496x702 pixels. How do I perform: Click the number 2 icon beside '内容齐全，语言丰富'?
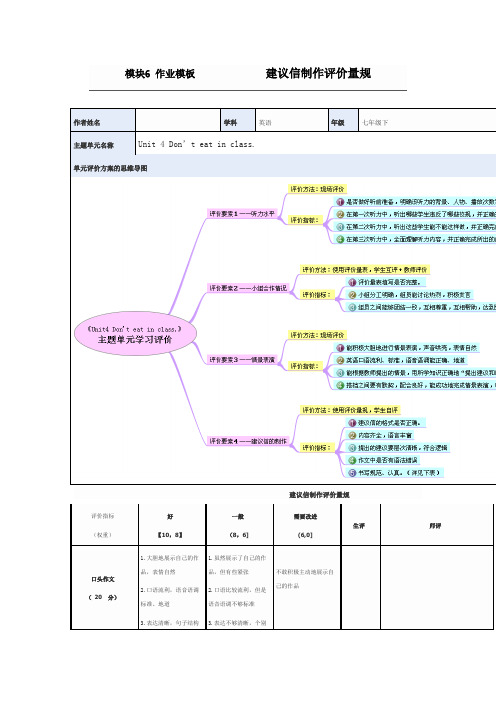click(x=352, y=435)
